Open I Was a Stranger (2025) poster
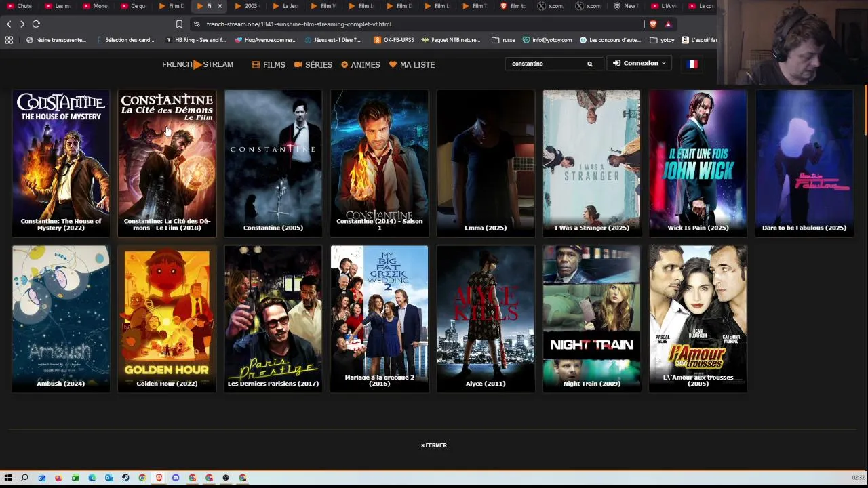 pyautogui.click(x=591, y=163)
